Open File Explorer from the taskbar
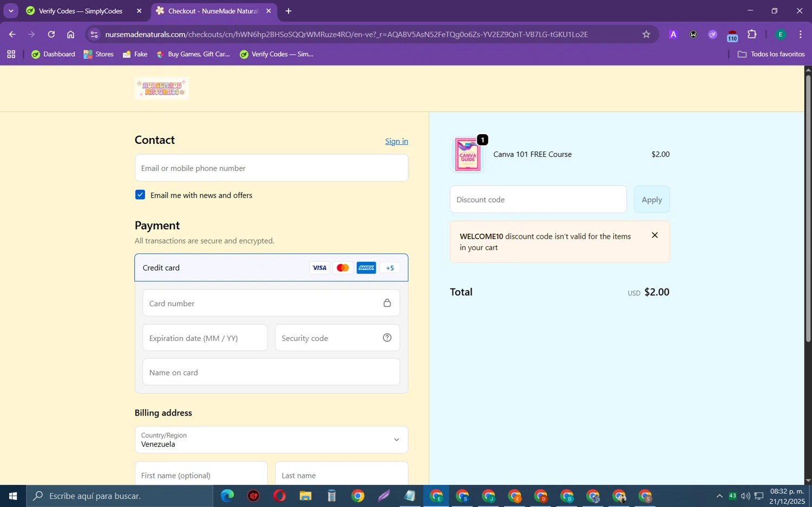The width and height of the screenshot is (812, 507). pyautogui.click(x=305, y=496)
